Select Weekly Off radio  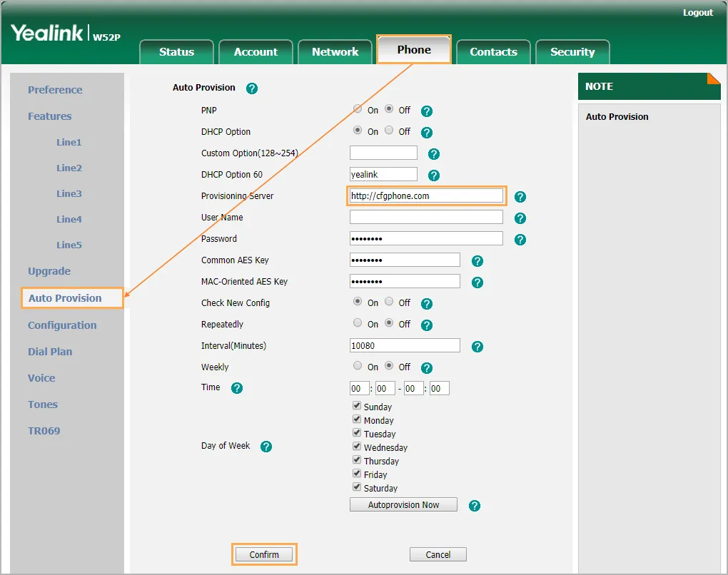coord(389,365)
